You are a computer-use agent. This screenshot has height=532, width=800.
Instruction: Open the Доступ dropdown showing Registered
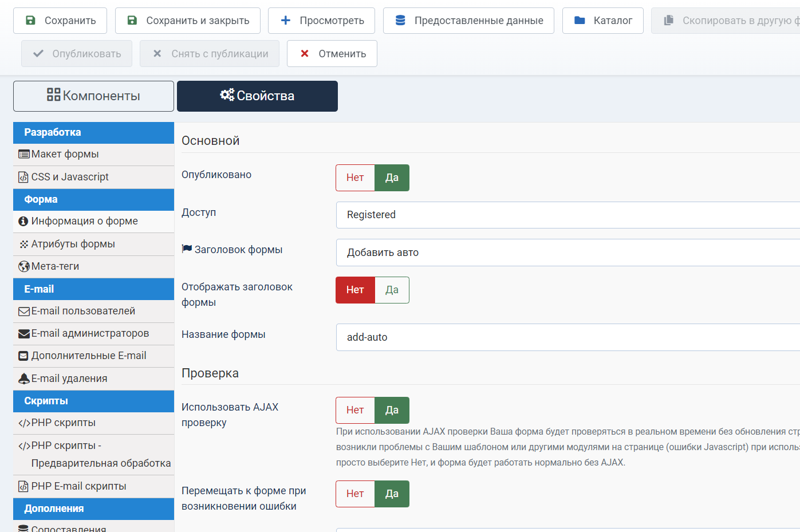(567, 215)
